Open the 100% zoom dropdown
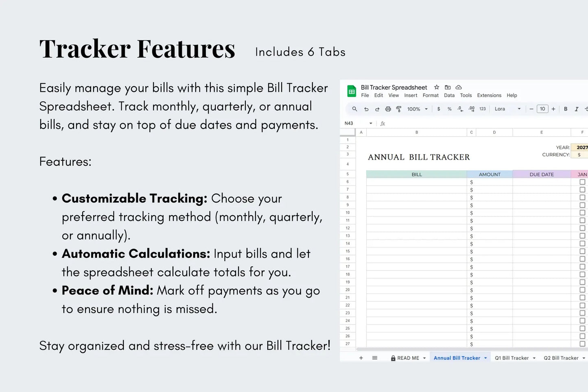Screen dimensions: 588x392 417,109
